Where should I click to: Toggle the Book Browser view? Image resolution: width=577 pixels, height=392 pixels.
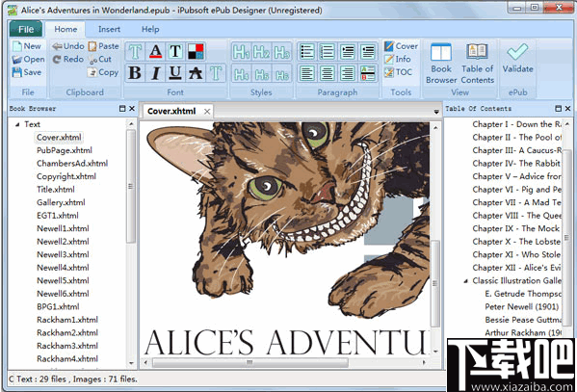pos(441,64)
